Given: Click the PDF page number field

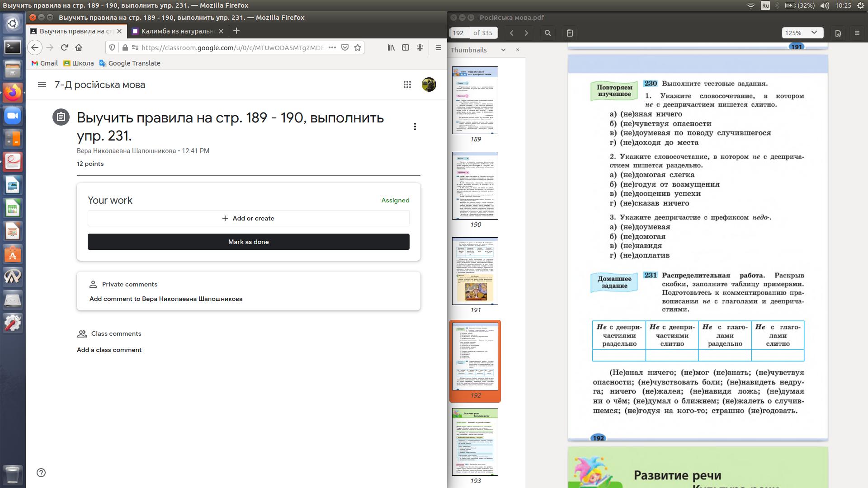Looking at the screenshot, I should point(459,33).
